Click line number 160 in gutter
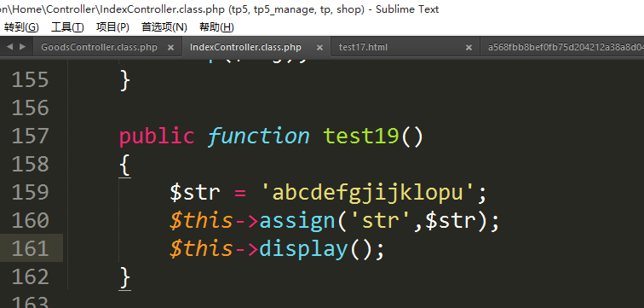This screenshot has width=644, height=308. pos(31,220)
